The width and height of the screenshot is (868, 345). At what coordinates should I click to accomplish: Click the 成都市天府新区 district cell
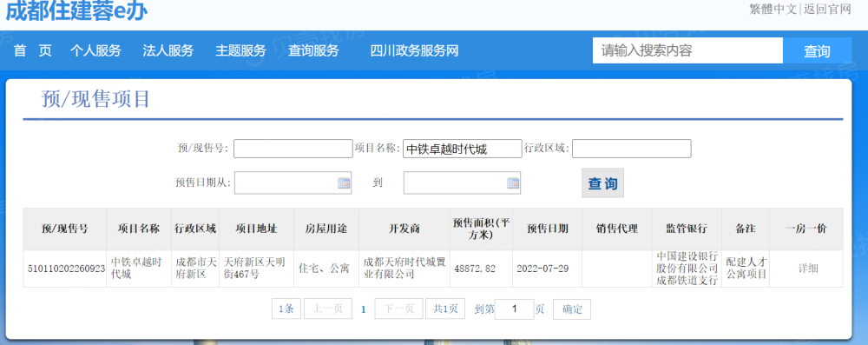pyautogui.click(x=195, y=269)
